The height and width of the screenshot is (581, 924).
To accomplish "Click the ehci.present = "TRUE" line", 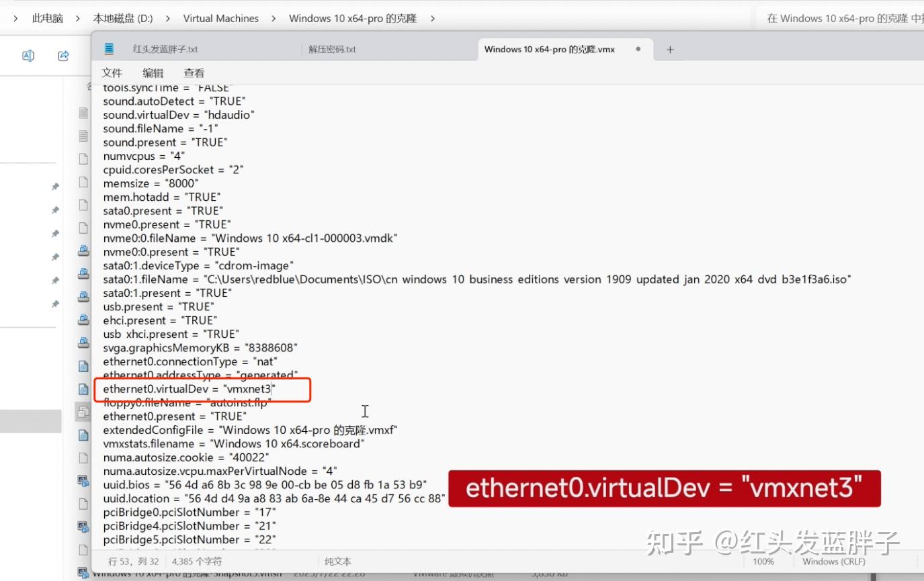I will (x=161, y=320).
